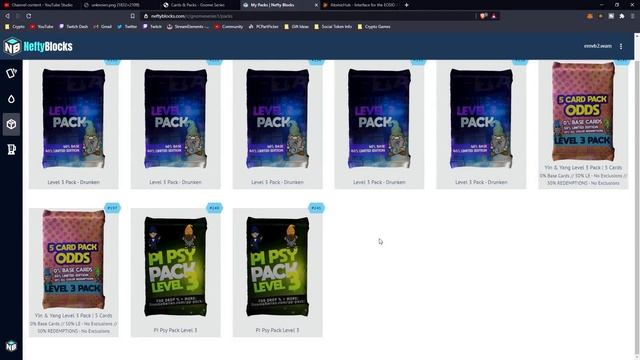Click the NeftyBlocks header logo
Screen dimensions: 640x360
[38, 47]
